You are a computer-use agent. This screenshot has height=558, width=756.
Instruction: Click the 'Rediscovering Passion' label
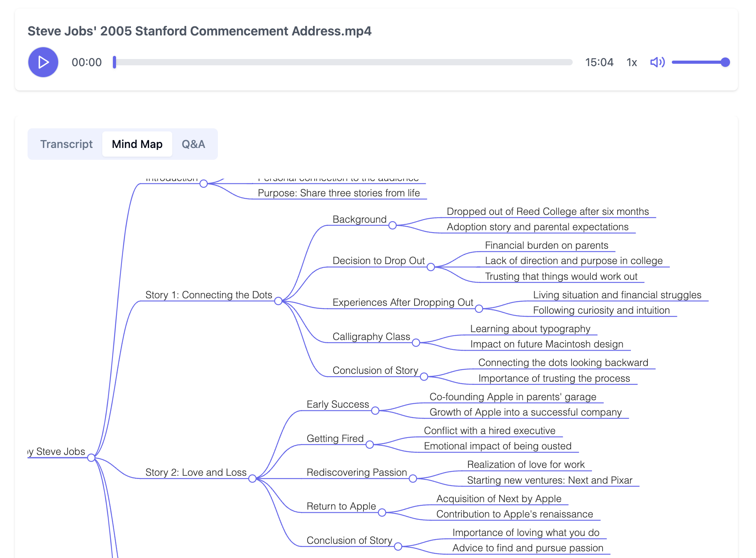point(357,472)
